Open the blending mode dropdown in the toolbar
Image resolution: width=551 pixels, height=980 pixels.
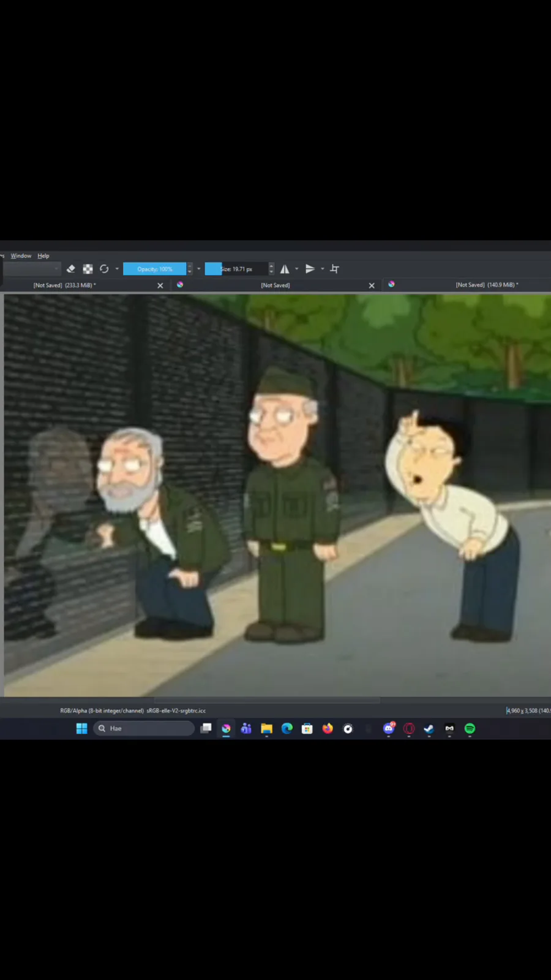pyautogui.click(x=31, y=269)
